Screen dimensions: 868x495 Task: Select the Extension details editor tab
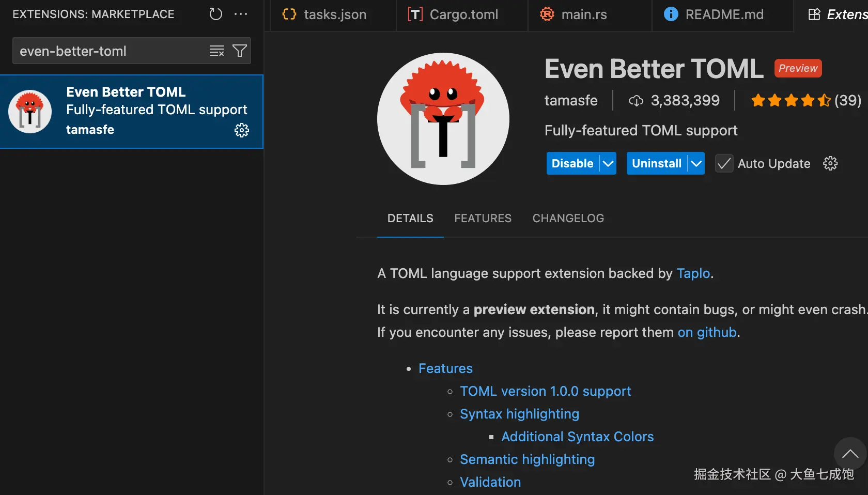[x=831, y=14]
